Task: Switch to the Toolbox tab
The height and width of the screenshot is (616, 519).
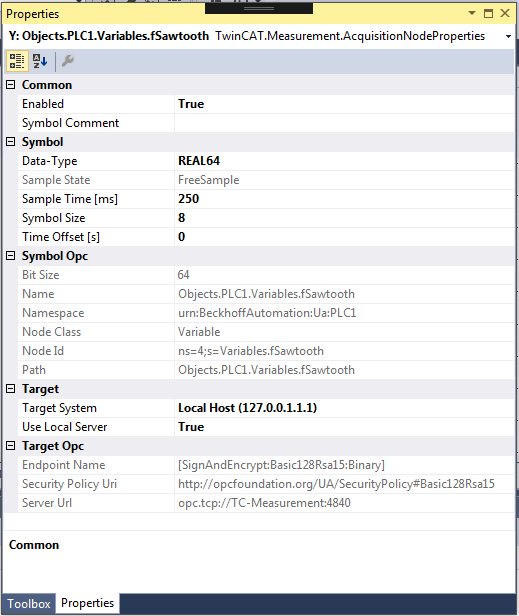Action: pos(29,603)
